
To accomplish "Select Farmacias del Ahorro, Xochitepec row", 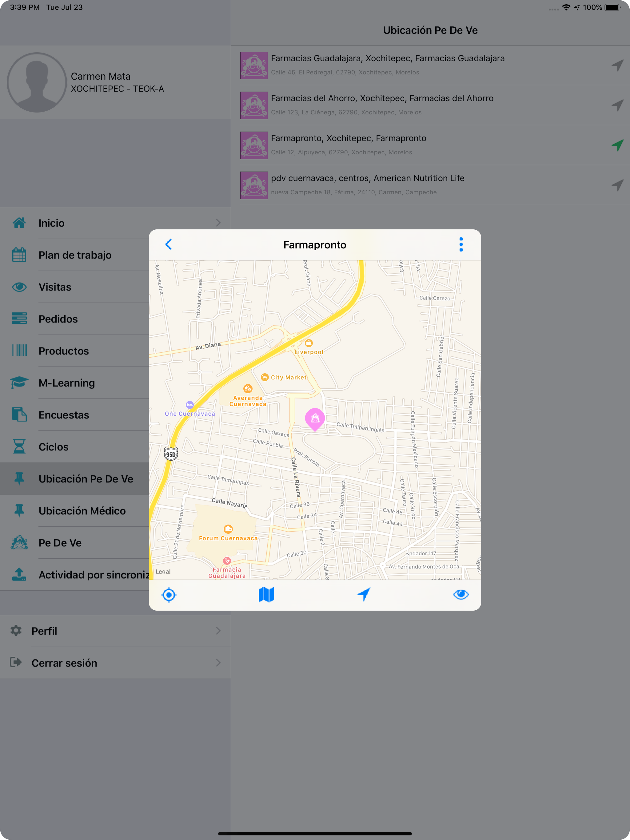I will coord(430,105).
